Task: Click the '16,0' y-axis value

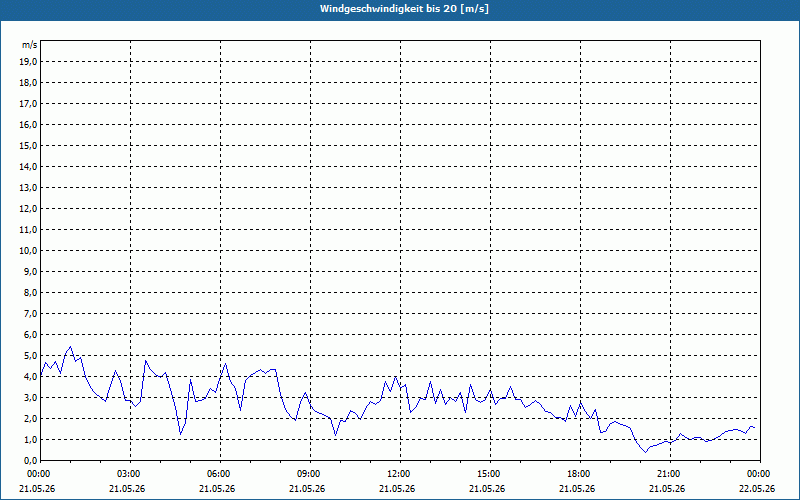Action: [28, 124]
